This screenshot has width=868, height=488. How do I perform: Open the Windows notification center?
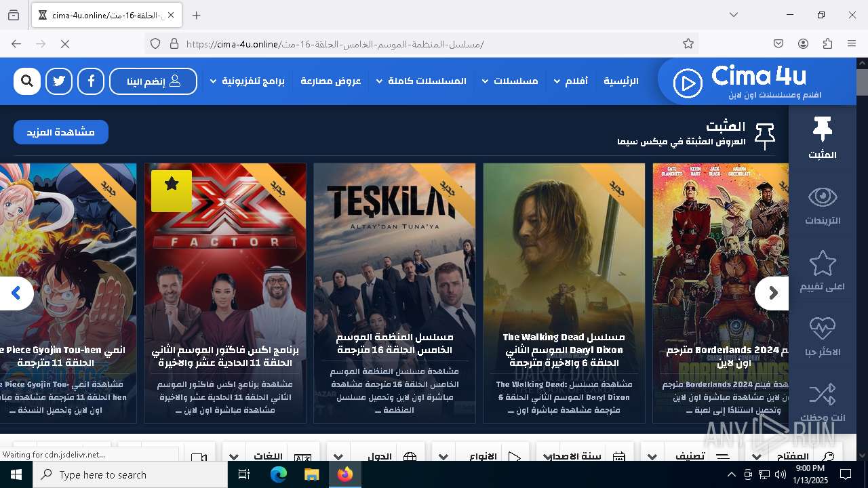coord(846,474)
